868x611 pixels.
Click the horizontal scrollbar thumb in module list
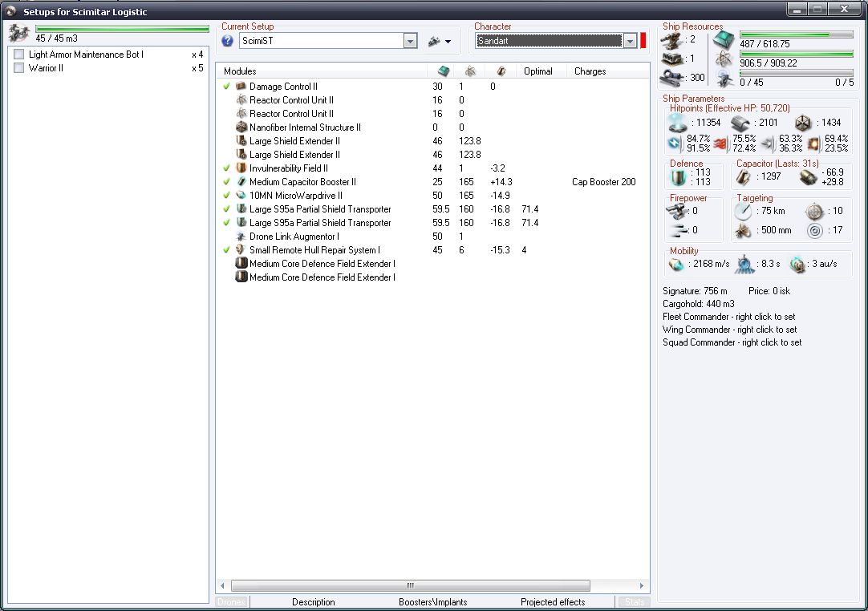tap(410, 585)
